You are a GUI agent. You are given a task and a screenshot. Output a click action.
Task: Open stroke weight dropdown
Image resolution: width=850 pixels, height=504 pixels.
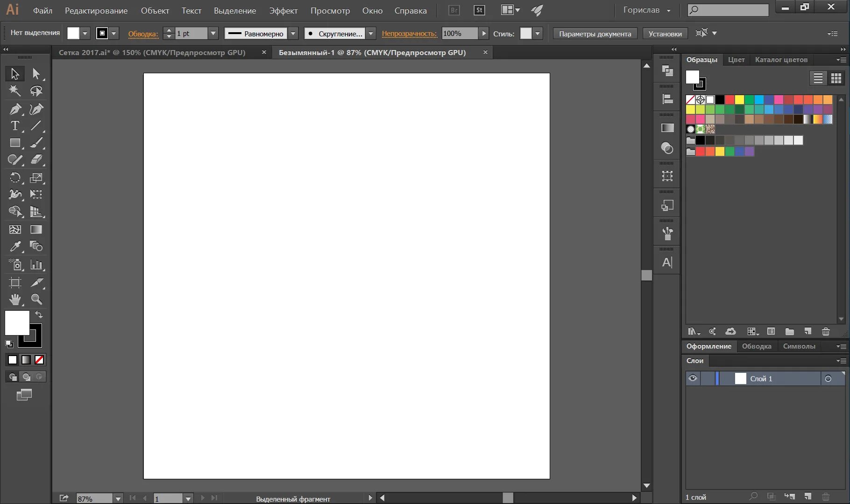click(213, 34)
